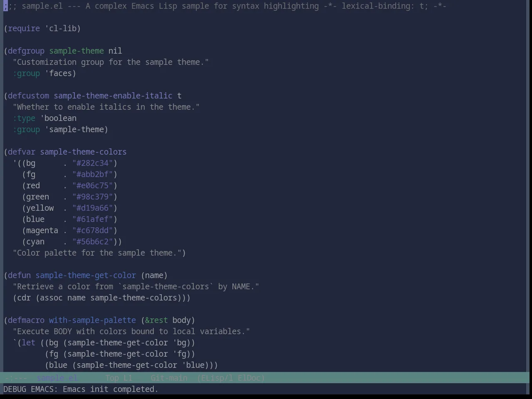Click the 'defmacro' keyword

pos(26,320)
